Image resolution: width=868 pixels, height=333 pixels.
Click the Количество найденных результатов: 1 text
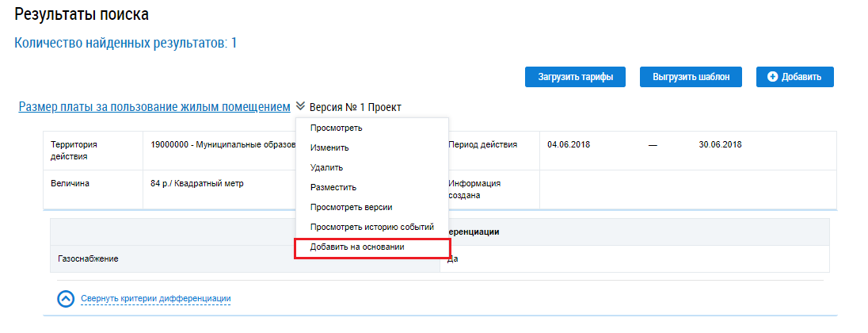point(126,43)
